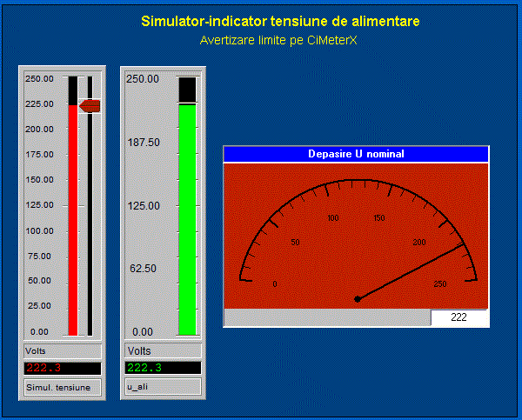Click the gray bar left of the 222 value
Screen dimensions: 522x420
tap(327, 318)
